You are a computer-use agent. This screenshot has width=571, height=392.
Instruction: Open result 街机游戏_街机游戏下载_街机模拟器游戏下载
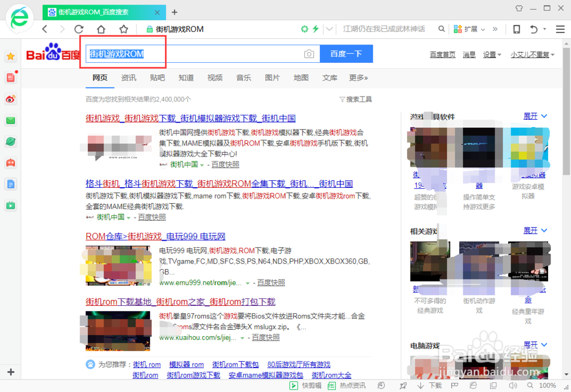pyautogui.click(x=191, y=118)
